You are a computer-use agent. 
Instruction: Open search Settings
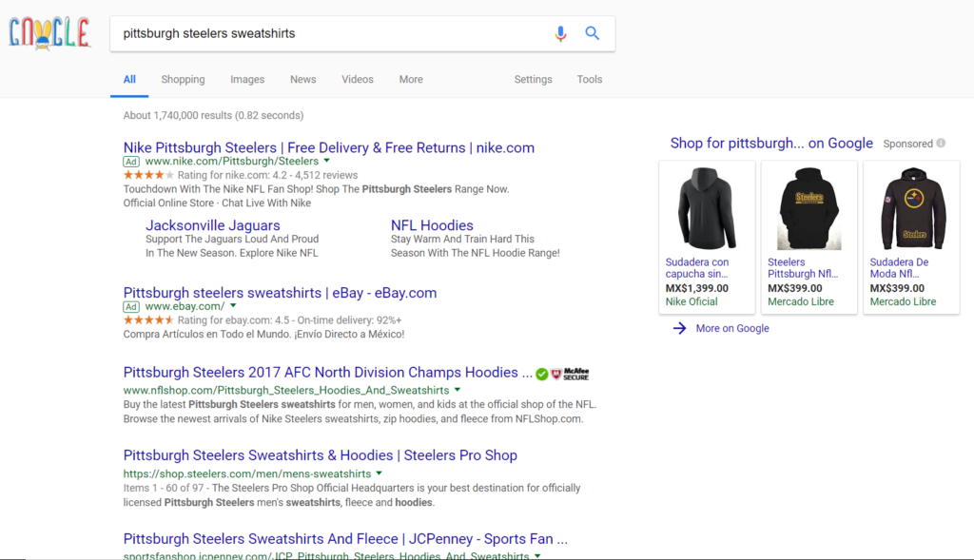tap(533, 80)
